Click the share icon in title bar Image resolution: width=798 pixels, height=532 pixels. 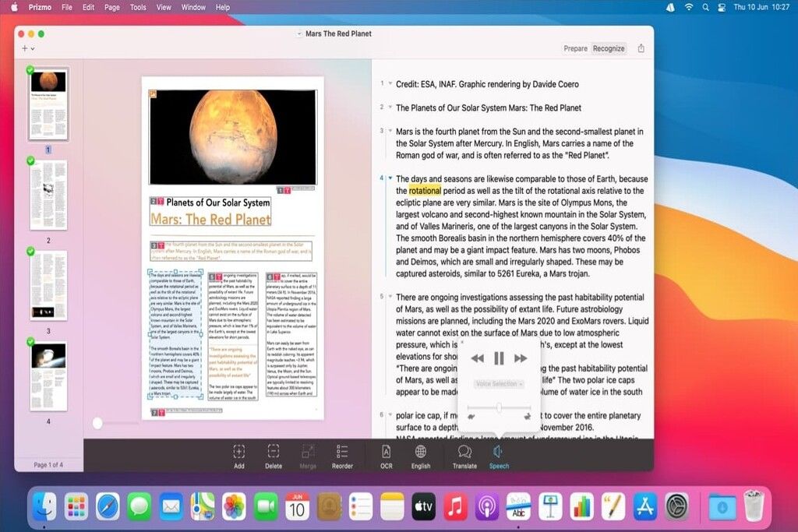[x=641, y=48]
